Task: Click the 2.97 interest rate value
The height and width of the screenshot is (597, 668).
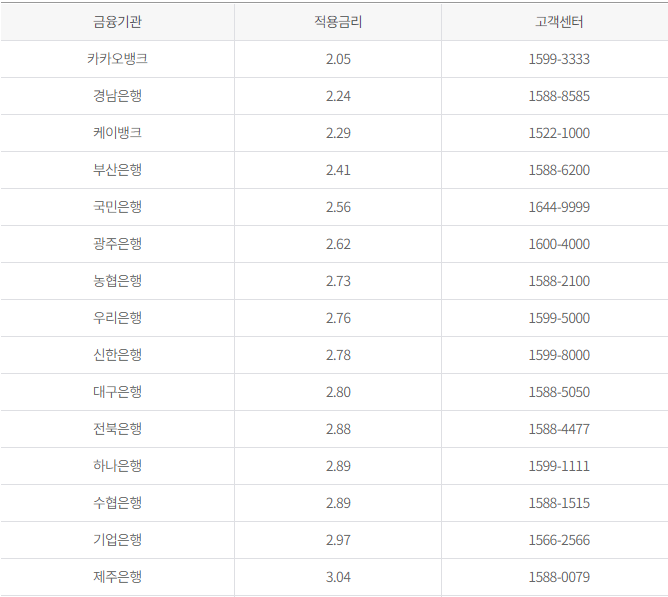Action: (x=338, y=540)
